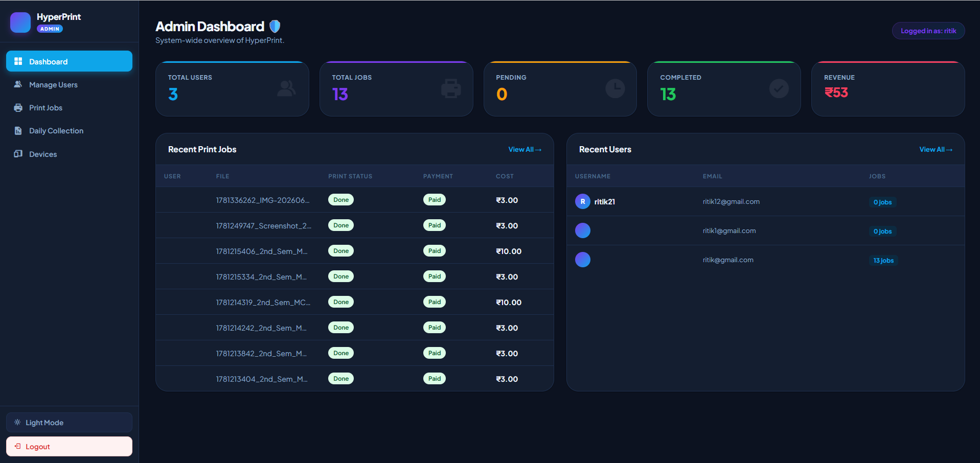
Task: Click the checkmark icon on Completed card
Action: tap(779, 88)
